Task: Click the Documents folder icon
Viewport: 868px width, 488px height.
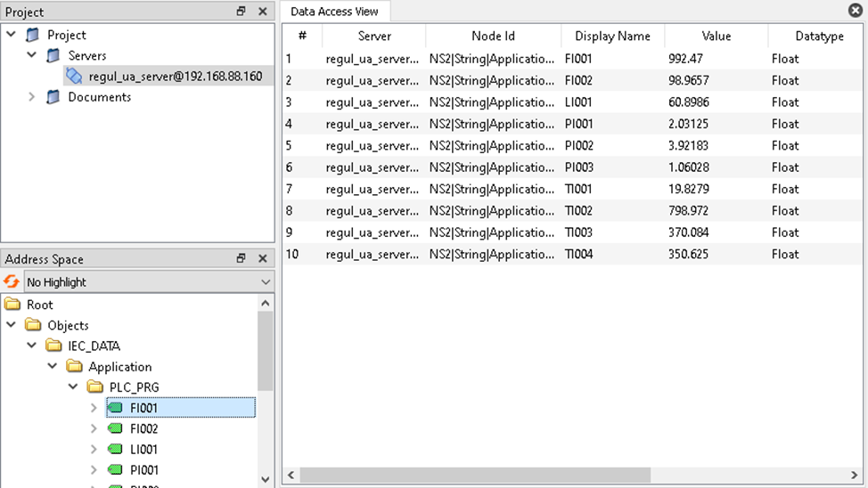Action: pos(53,97)
